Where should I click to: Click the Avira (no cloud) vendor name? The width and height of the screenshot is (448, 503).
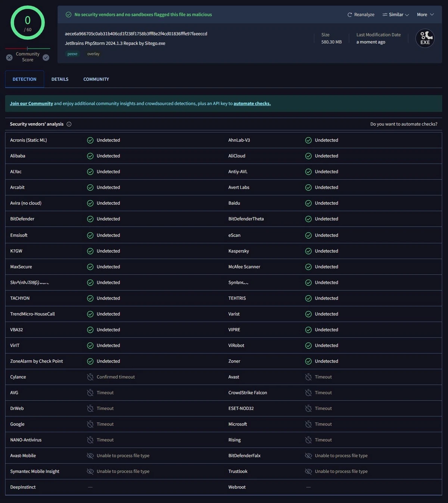26,203
